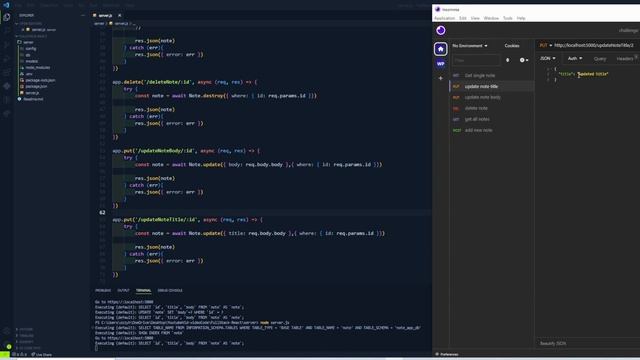Open the Edit menu in Insomnia

point(462,18)
